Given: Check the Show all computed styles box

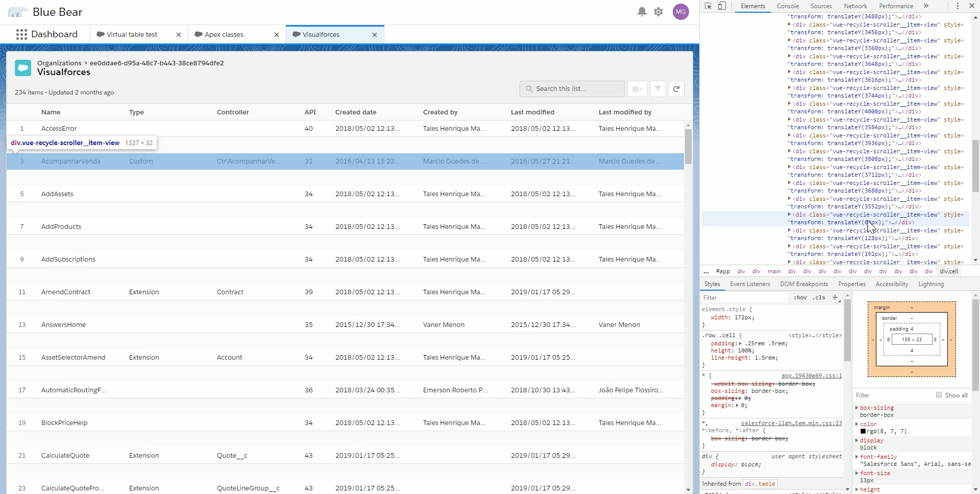Looking at the screenshot, I should [939, 395].
